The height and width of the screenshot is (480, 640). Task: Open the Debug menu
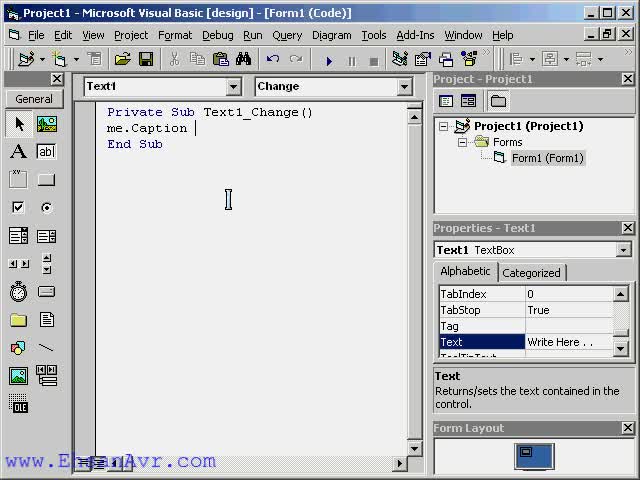pyautogui.click(x=218, y=36)
